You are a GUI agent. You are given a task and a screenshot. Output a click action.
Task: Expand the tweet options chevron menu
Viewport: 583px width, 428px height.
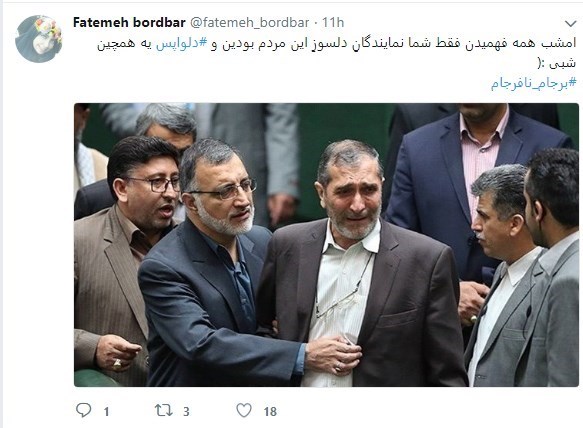tap(571, 24)
